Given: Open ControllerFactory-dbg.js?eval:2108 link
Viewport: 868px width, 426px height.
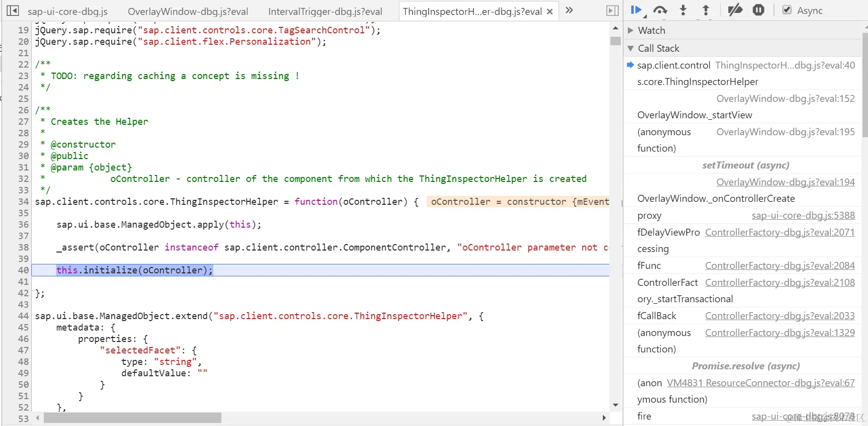Looking at the screenshot, I should coord(780,282).
